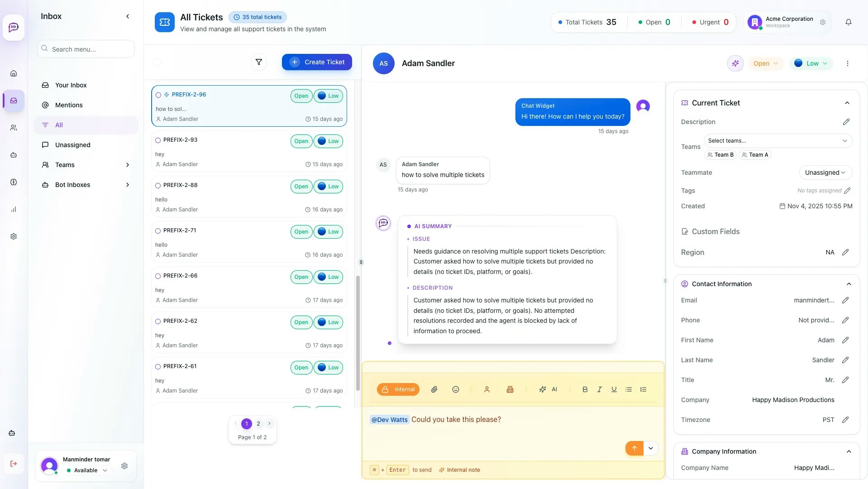Click the send reply arrow button
The width and height of the screenshot is (868, 489).
coord(634,448)
